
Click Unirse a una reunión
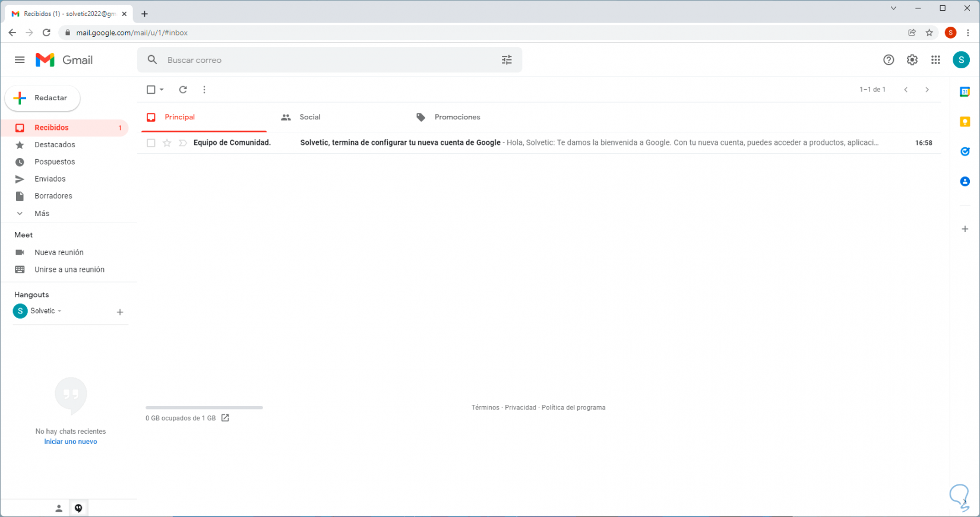point(69,269)
